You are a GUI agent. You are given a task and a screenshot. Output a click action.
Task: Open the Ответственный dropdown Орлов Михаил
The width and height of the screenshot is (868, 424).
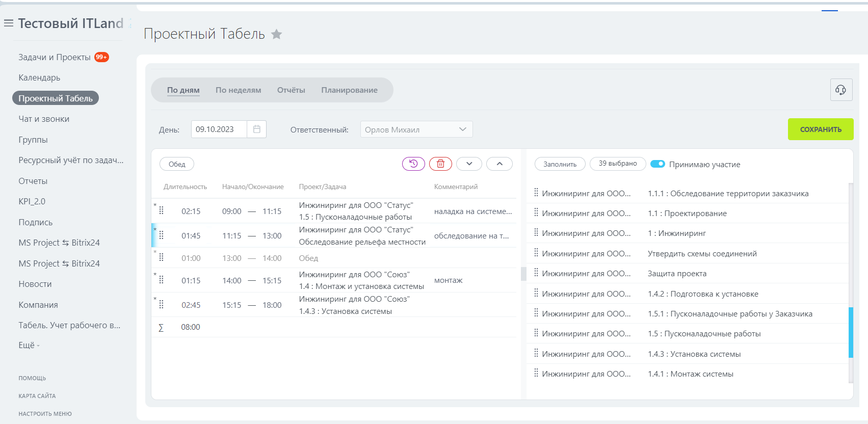click(x=416, y=129)
